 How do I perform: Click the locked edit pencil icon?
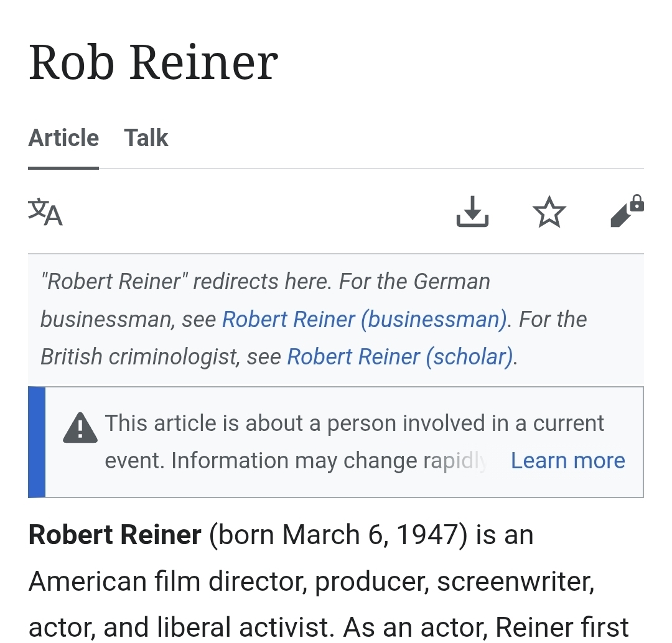(627, 212)
